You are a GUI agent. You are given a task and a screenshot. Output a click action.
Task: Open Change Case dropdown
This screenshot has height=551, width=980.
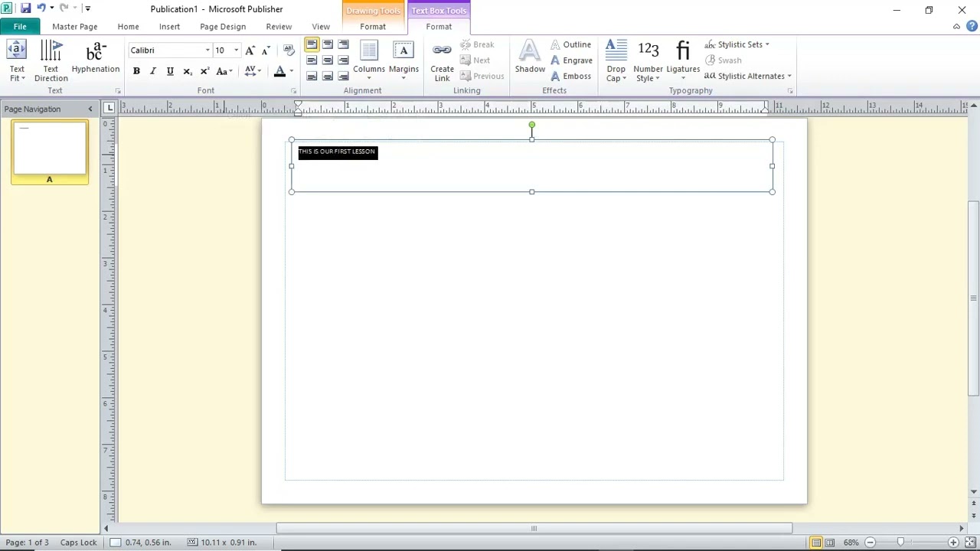tap(224, 71)
